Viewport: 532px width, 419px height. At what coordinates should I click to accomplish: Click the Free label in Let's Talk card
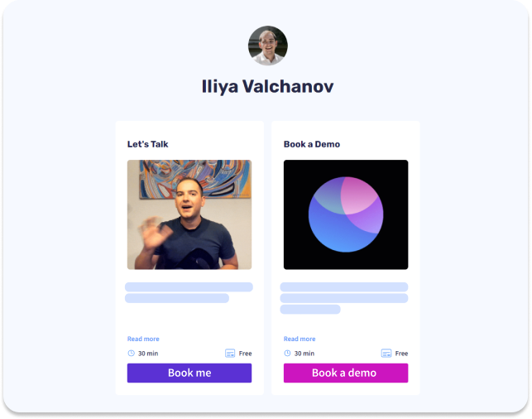pos(245,354)
